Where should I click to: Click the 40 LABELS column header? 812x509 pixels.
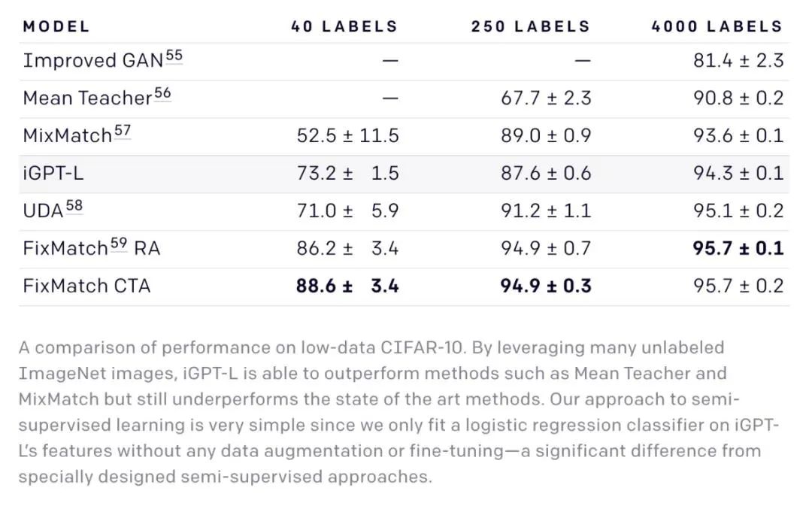344,26
